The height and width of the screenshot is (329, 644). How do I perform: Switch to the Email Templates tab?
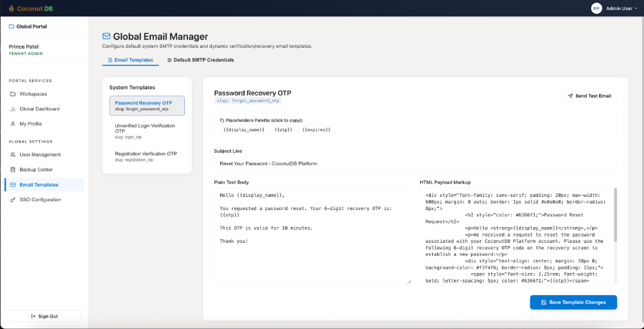[x=131, y=60]
